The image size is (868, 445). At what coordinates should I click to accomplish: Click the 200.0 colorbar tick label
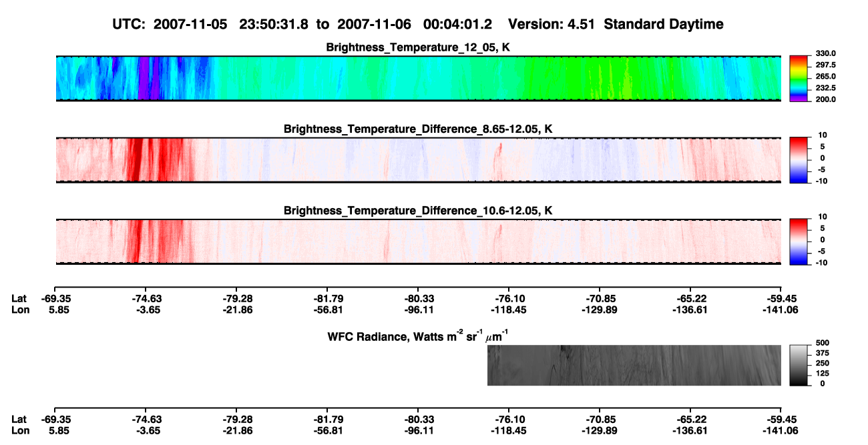tap(827, 99)
